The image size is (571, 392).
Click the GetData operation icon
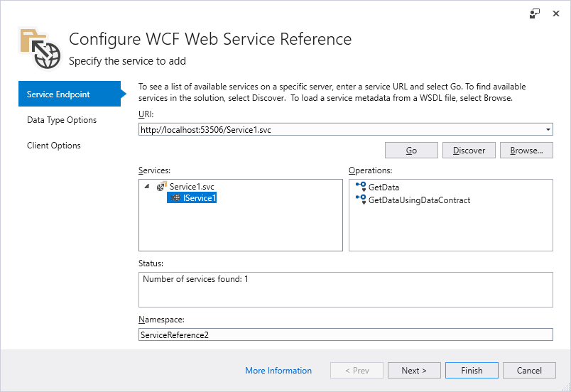pyautogui.click(x=360, y=187)
